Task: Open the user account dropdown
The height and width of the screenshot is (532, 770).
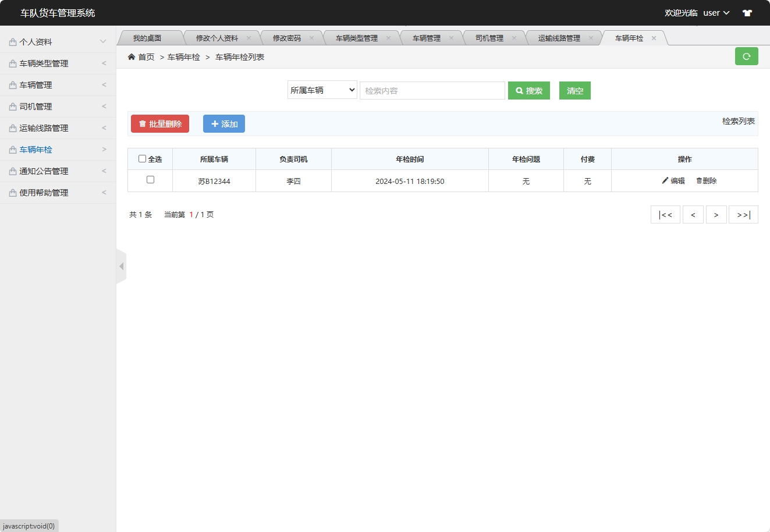Action: (x=715, y=12)
